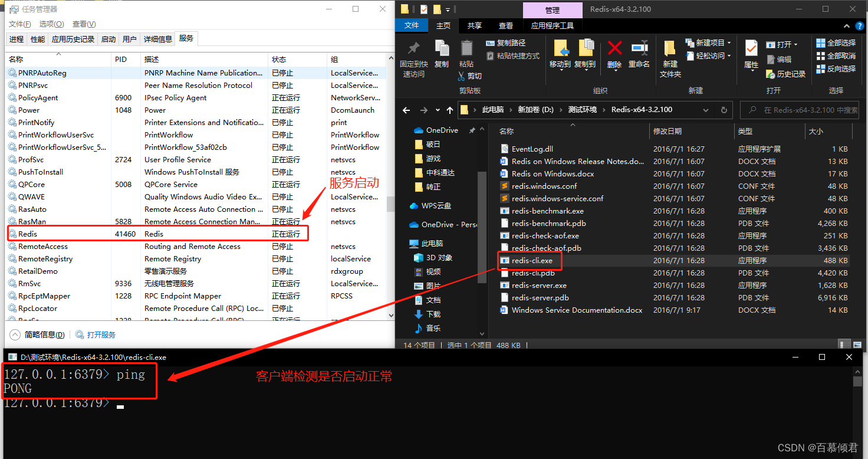This screenshot has width=868, height=459.
Task: Sort files by the 修改日期 column
Action: point(691,132)
